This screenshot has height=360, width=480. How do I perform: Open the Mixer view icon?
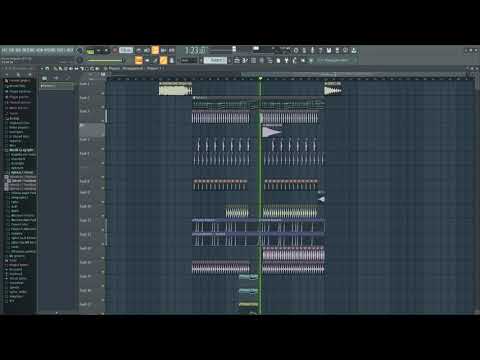pyautogui.click(x=261, y=60)
